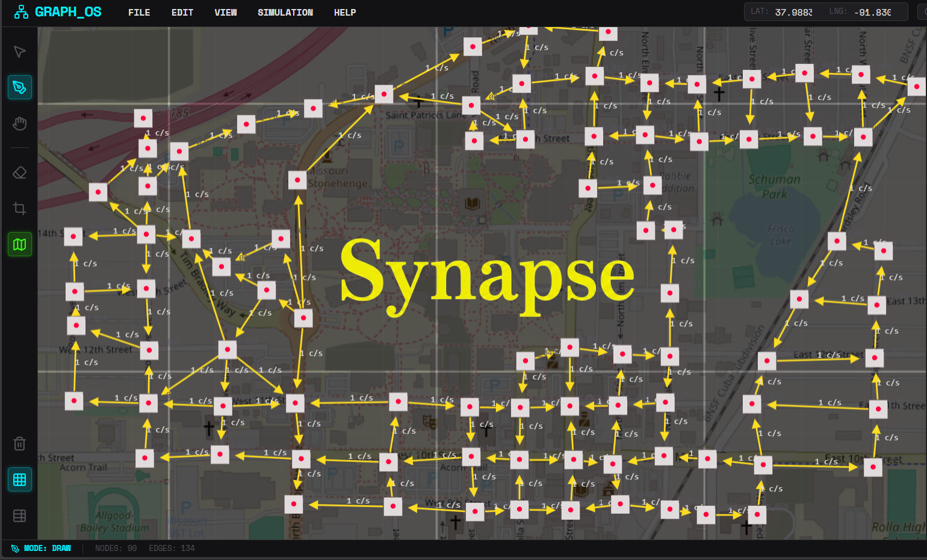Activate the pen draw tool
Screen dimensions: 927x560
tap(19, 88)
